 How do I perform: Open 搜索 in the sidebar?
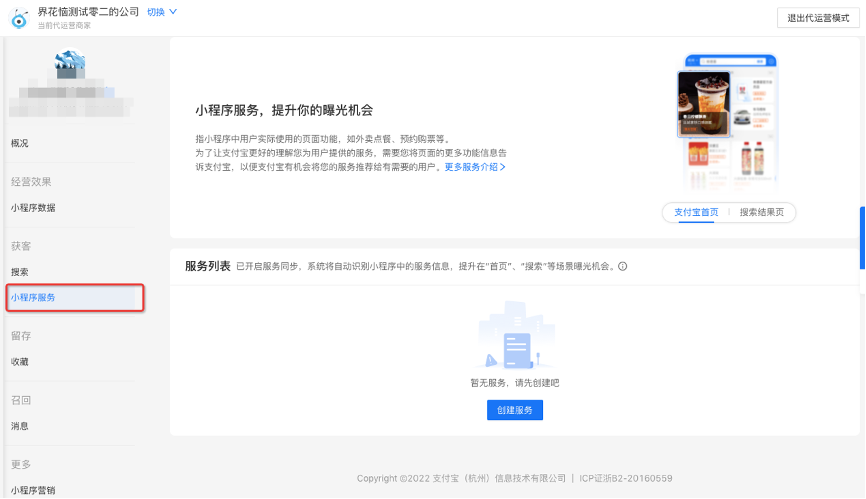pos(19,272)
